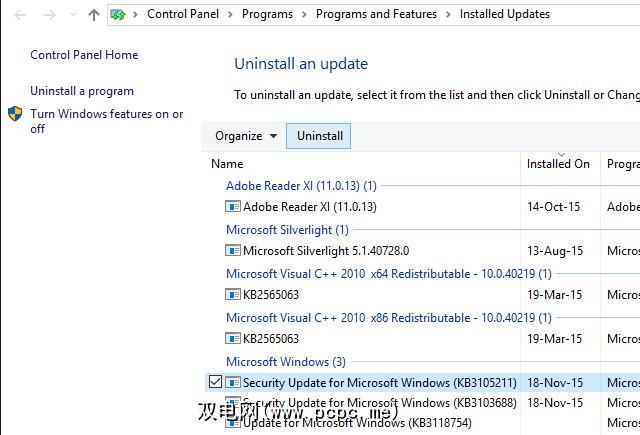Click the Adobe Reader XI update icon

233,206
